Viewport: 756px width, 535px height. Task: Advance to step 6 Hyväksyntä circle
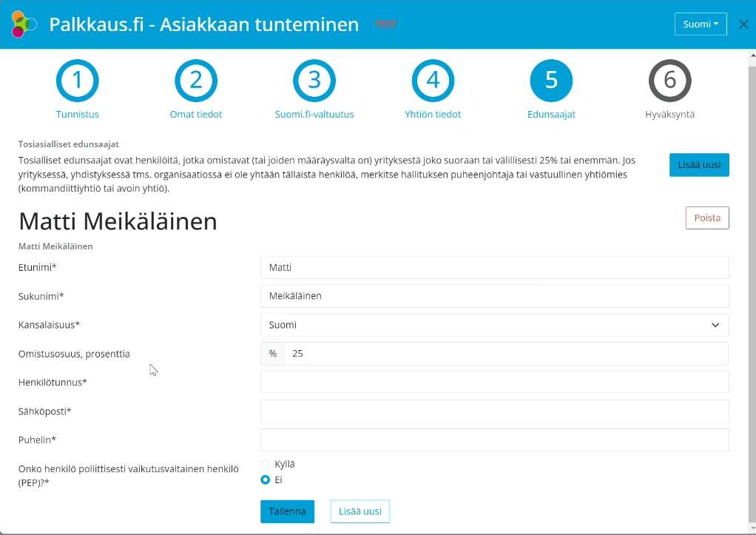669,81
